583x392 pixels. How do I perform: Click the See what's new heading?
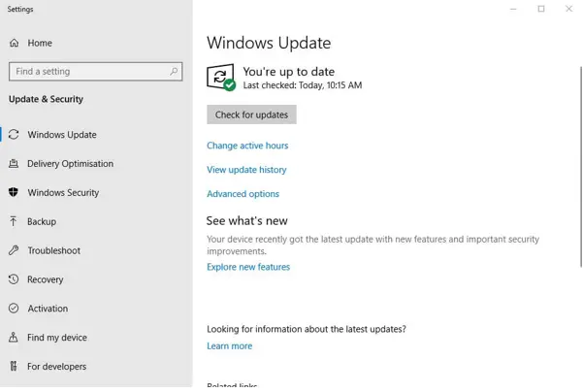coord(247,221)
